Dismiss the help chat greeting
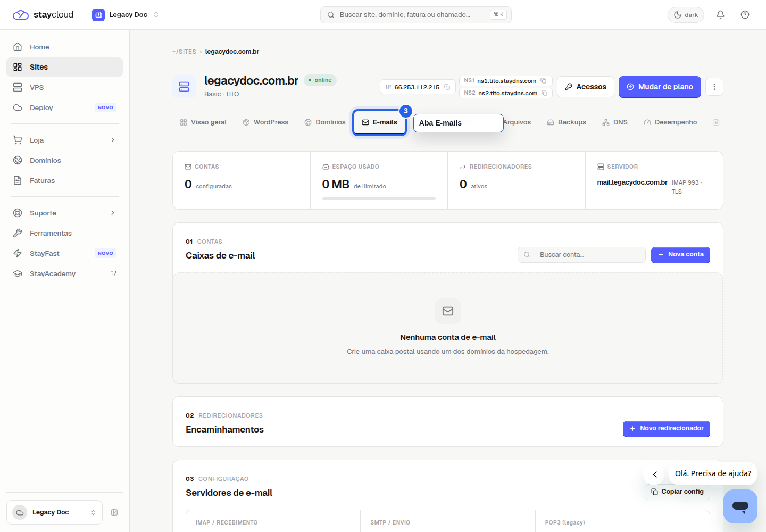766x532 pixels. pyautogui.click(x=654, y=475)
